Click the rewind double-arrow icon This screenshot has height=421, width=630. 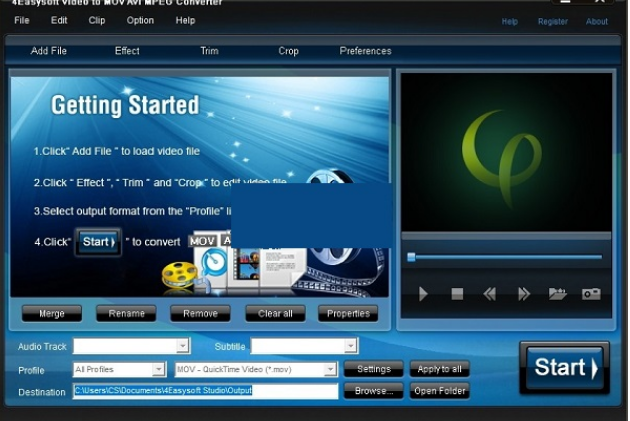coord(489,294)
